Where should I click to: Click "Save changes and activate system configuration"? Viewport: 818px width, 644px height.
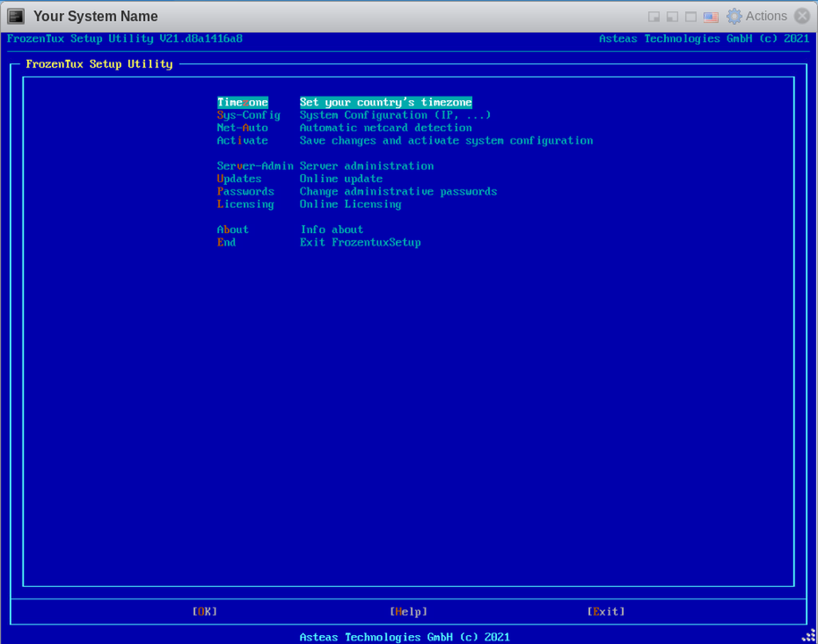click(x=446, y=140)
